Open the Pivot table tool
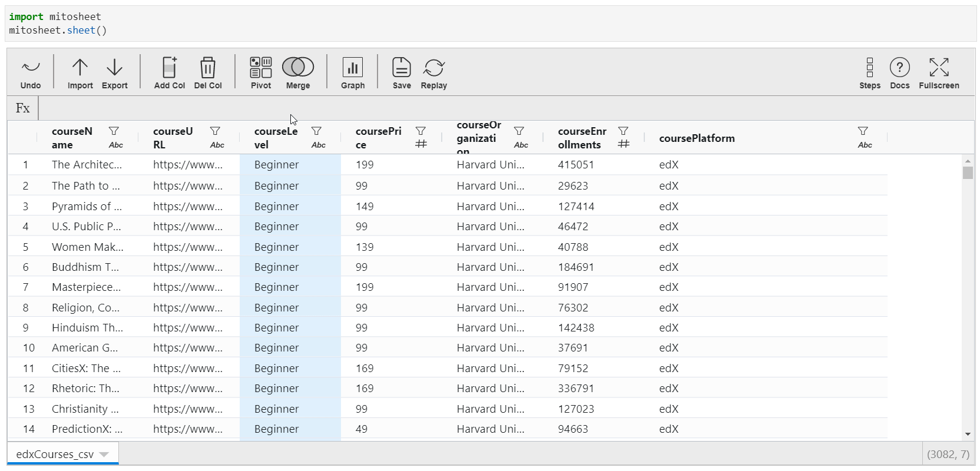This screenshot has width=980, height=471. coord(261,72)
